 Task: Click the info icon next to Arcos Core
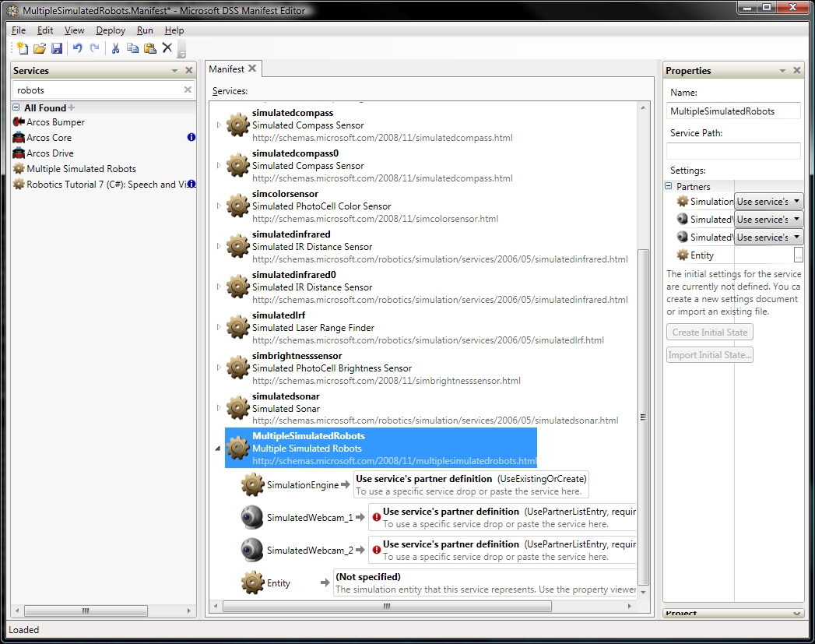[x=191, y=137]
